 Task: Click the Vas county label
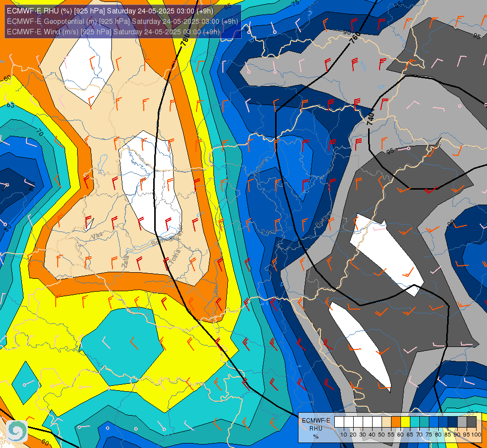point(97,236)
